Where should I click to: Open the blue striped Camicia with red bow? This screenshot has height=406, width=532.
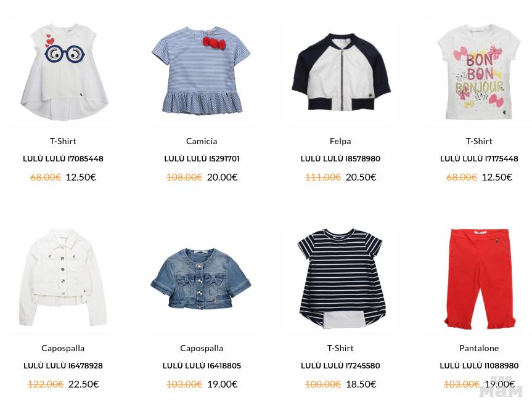click(201, 70)
